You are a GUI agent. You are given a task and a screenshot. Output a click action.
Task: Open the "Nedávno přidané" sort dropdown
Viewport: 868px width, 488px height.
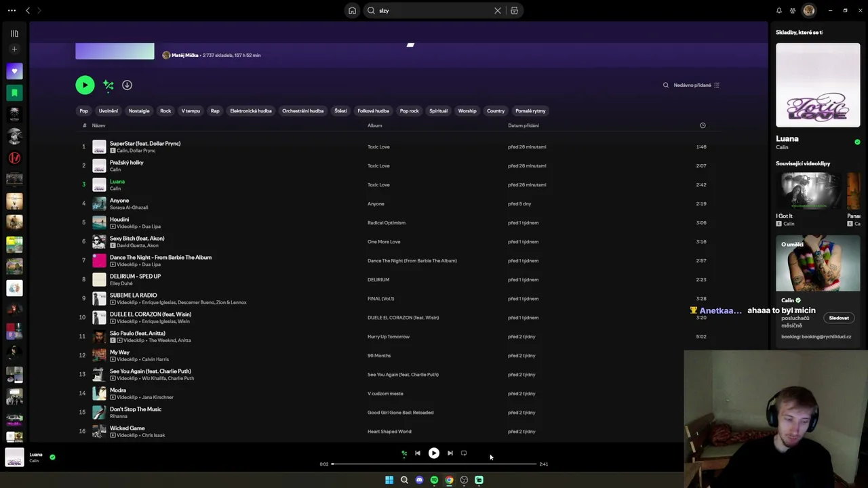point(696,85)
